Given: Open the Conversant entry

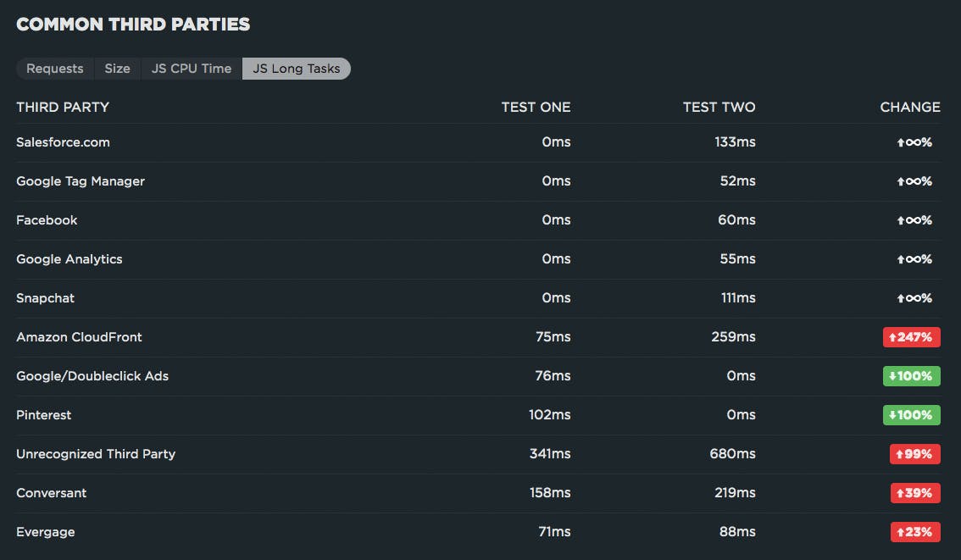Looking at the screenshot, I should [52, 492].
